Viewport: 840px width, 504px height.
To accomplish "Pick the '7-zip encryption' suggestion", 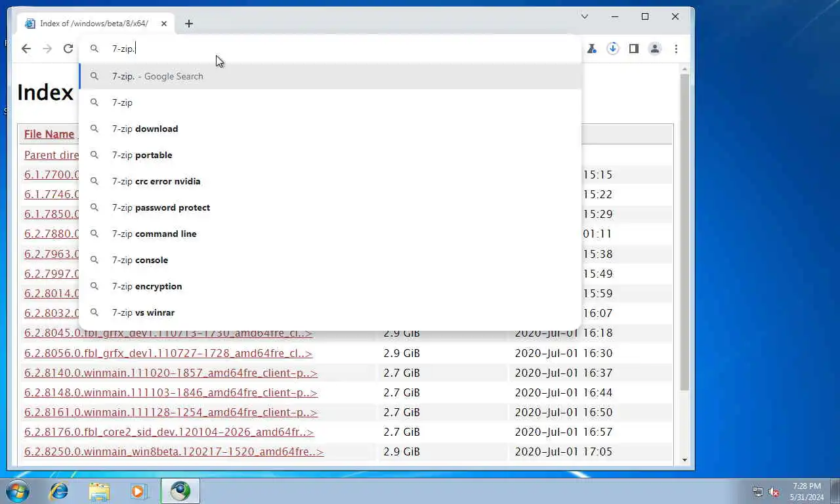I will pos(330,286).
